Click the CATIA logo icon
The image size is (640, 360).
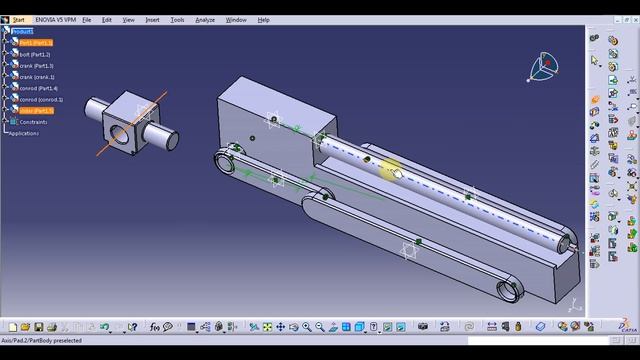(627, 325)
